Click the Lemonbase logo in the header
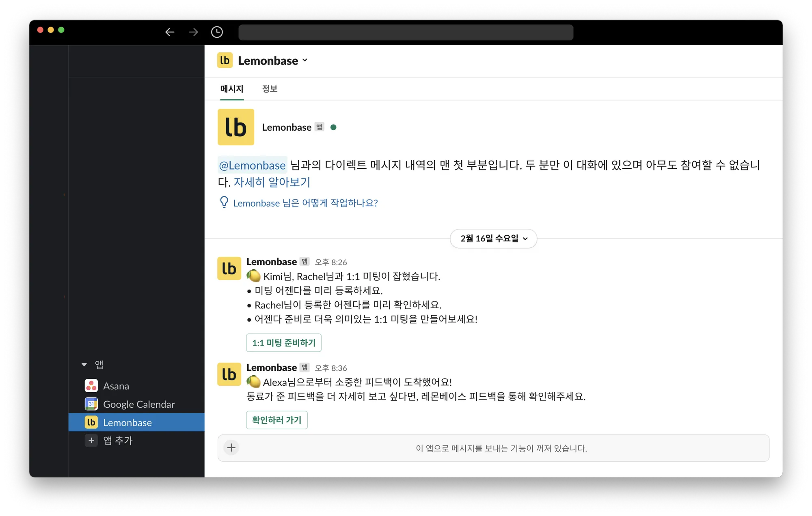The height and width of the screenshot is (516, 812). pyautogui.click(x=225, y=60)
